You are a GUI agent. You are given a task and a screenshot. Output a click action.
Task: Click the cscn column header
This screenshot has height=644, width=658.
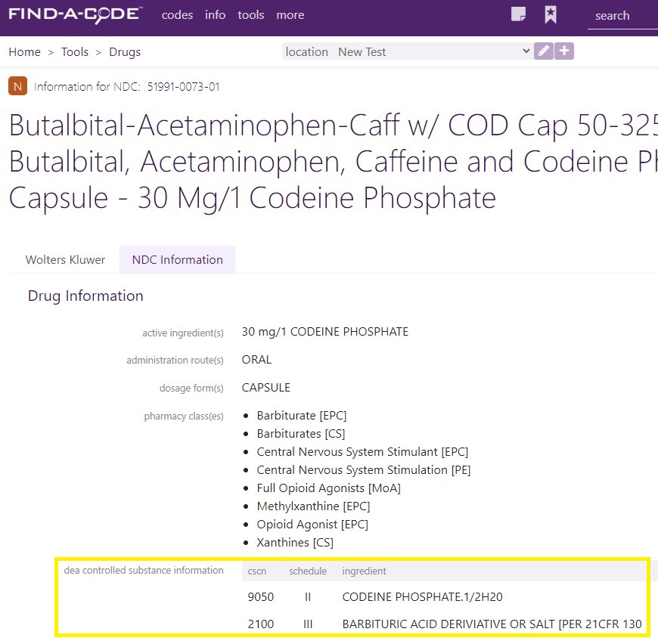pos(257,571)
